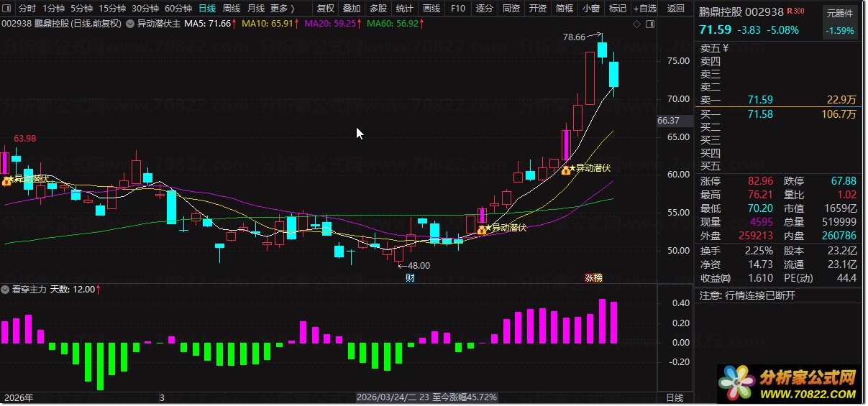Click the 注意: 行情连接已断开 notice
The image size is (868, 406).
coord(748,295)
